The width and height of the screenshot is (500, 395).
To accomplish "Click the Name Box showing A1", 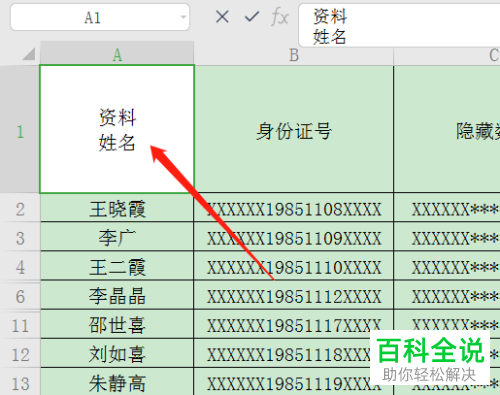I will (x=100, y=17).
